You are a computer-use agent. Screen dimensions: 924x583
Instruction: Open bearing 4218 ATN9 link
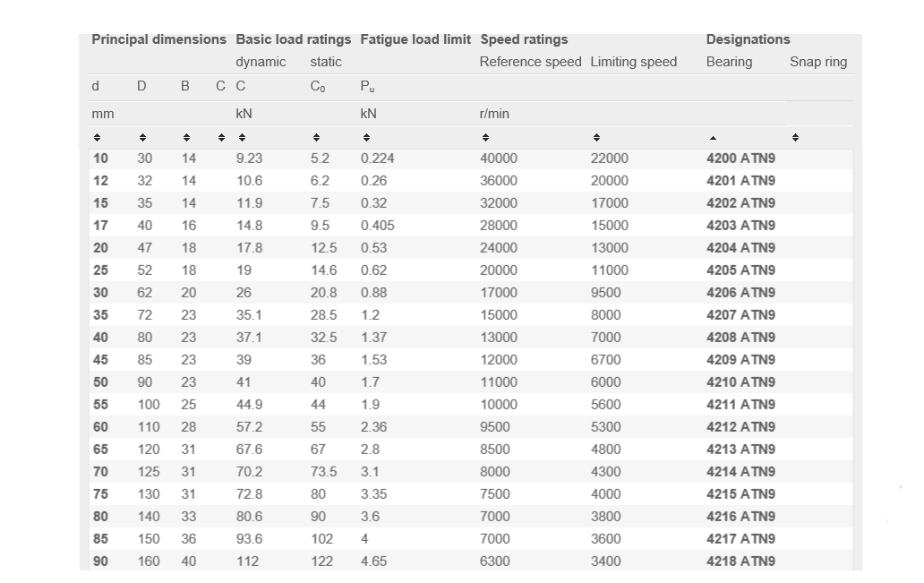click(x=740, y=562)
